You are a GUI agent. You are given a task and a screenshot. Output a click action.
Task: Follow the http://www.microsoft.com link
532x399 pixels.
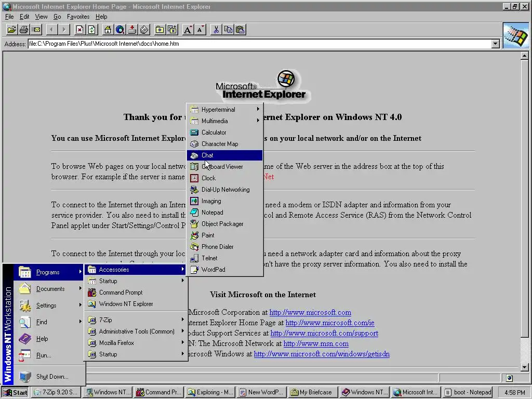(x=310, y=312)
